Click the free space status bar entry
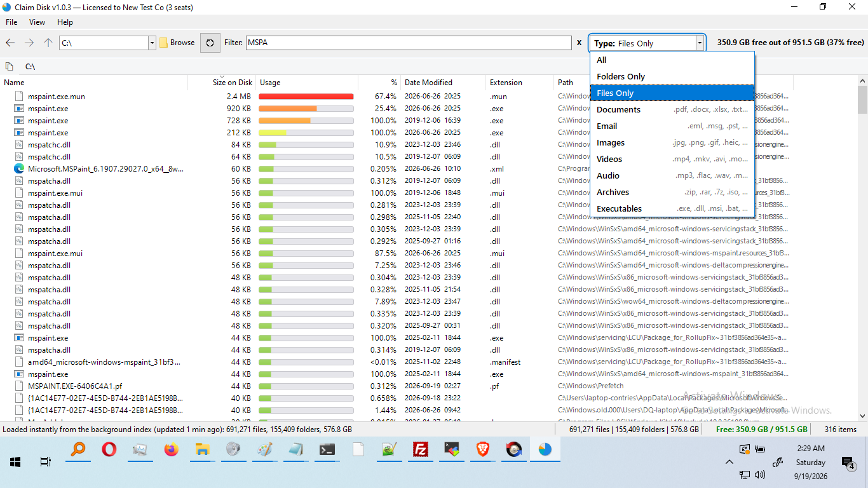The height and width of the screenshot is (488, 868). (x=762, y=430)
